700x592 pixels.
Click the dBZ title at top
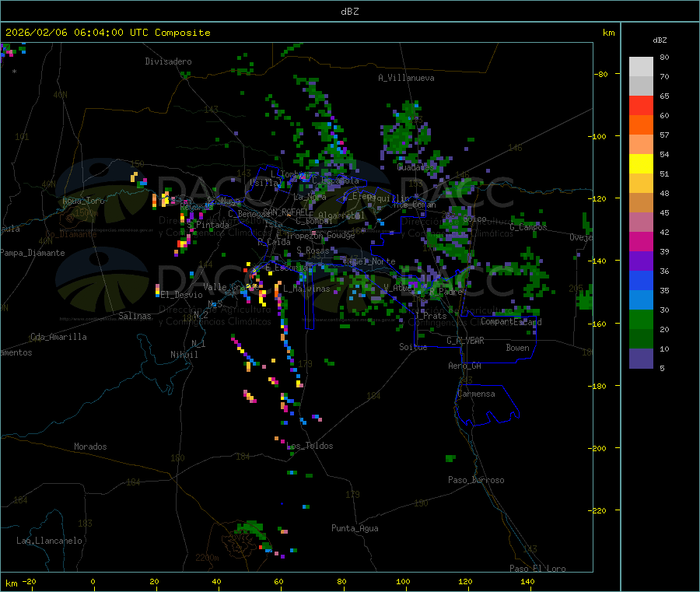(349, 12)
